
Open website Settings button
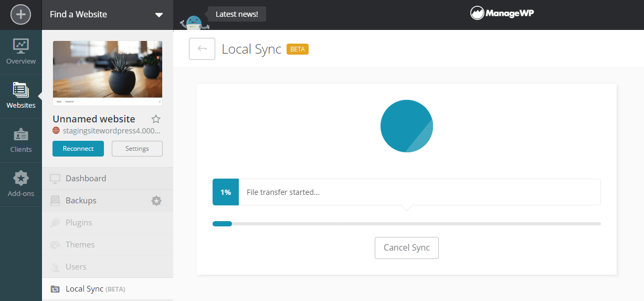(137, 149)
